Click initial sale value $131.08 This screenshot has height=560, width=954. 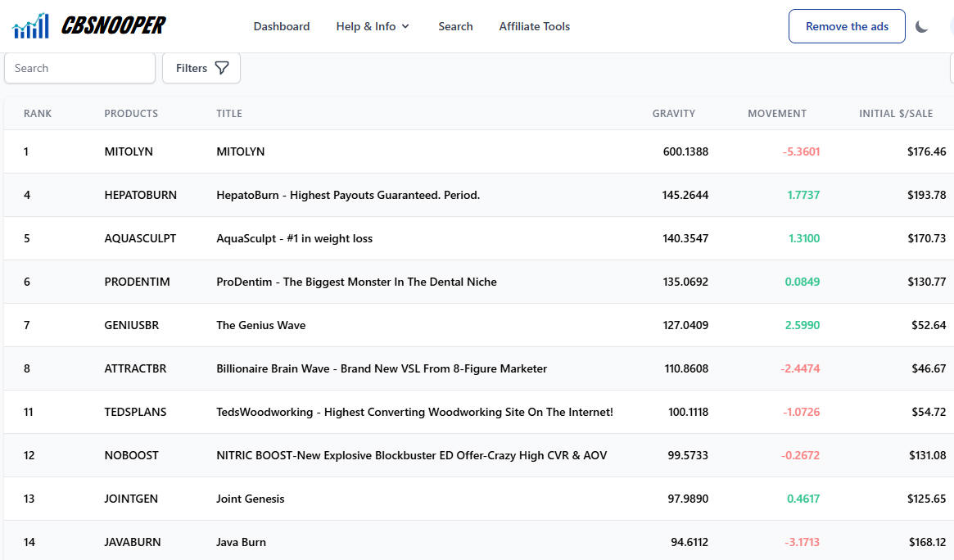[928, 455]
